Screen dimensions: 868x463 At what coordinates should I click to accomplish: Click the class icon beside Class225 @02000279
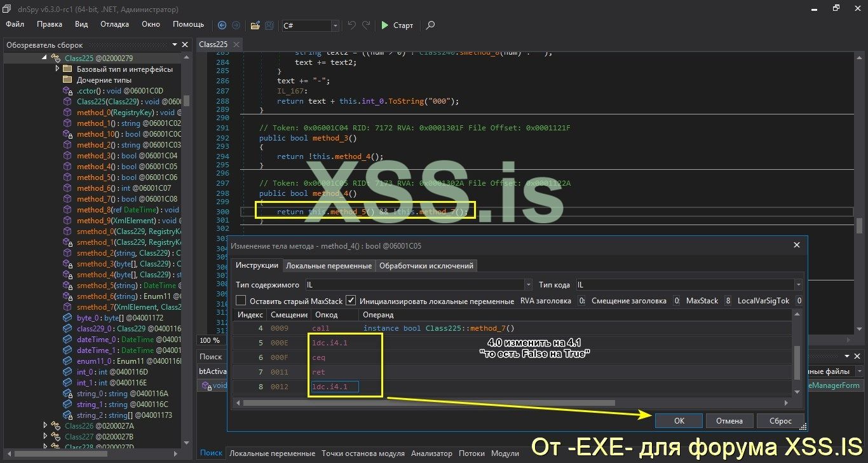[x=56, y=58]
